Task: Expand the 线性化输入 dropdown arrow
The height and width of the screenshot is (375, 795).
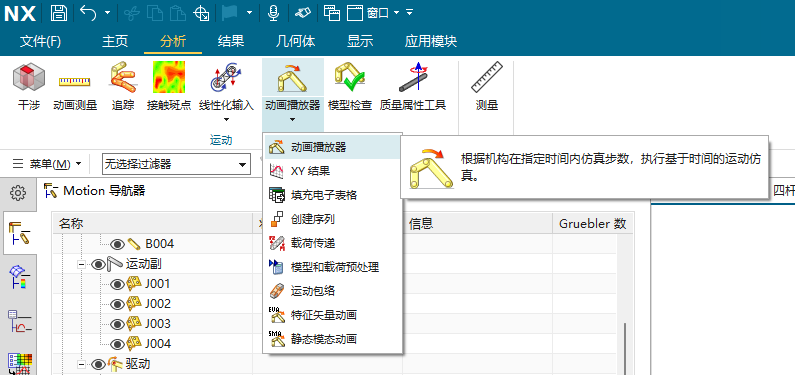Action: 226,120
